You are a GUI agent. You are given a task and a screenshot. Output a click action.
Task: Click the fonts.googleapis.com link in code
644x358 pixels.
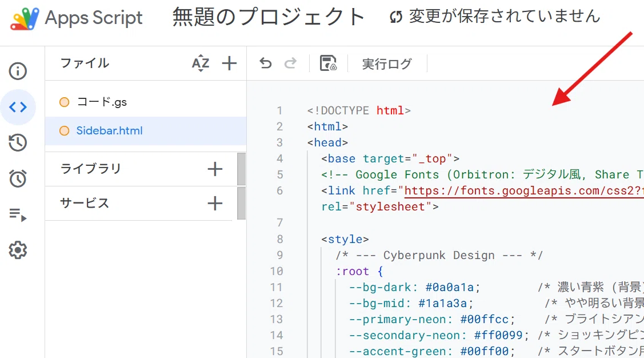tap(523, 190)
